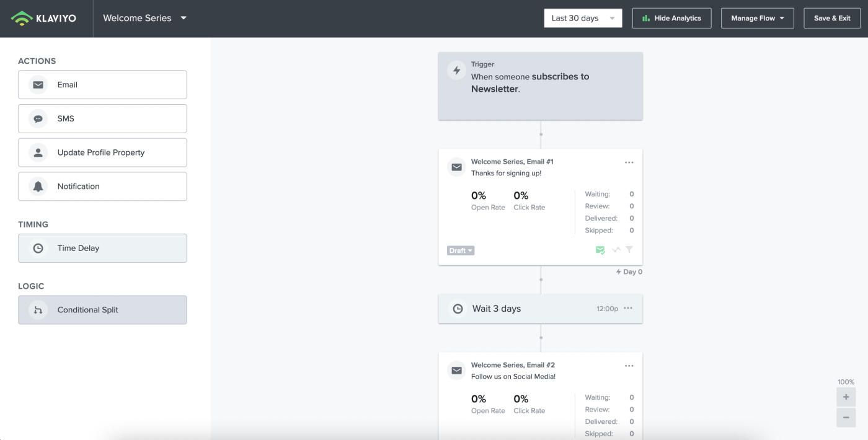Select the Time Delay component

(x=102, y=248)
